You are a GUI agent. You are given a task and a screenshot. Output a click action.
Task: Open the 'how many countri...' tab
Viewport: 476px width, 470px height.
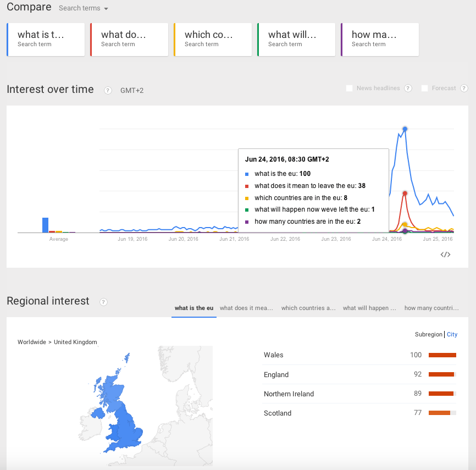click(x=431, y=308)
